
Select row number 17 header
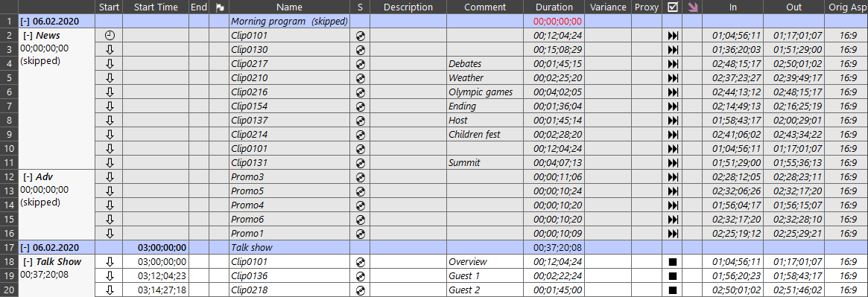(10, 248)
